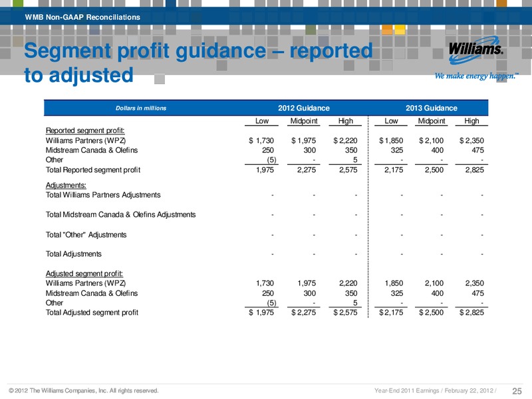Click the 'Segment profit guidance – reported' title line

[x=198, y=51]
